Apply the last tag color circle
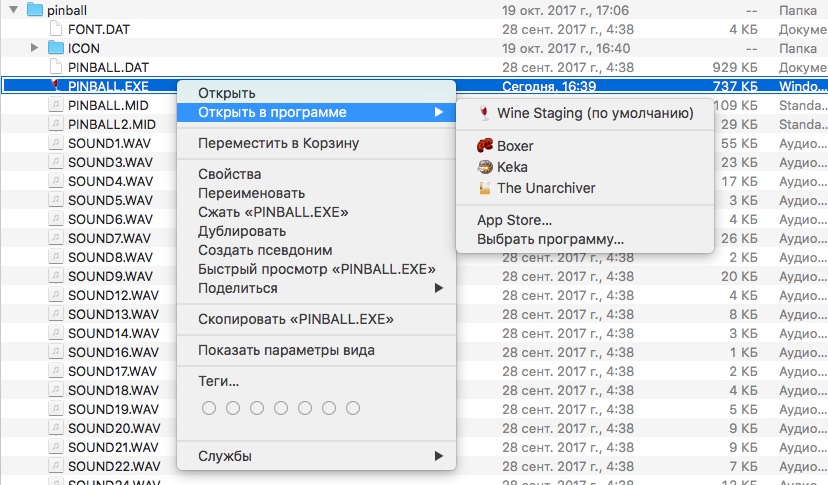 click(x=353, y=408)
